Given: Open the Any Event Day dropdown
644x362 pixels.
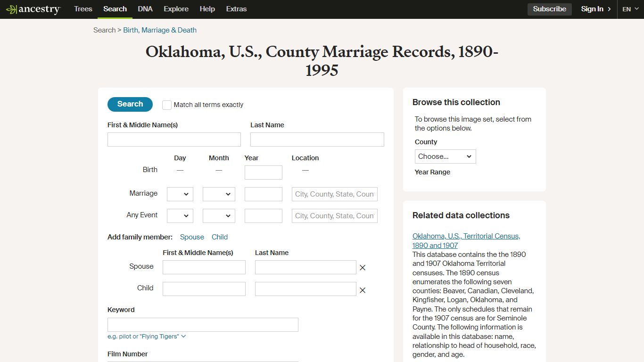Looking at the screenshot, I should [x=180, y=216].
